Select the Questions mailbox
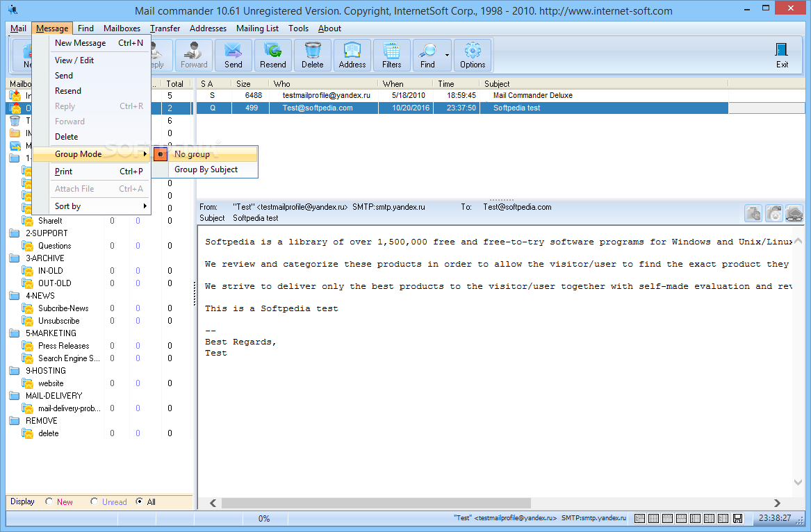Viewport: 811px width, 532px height. [54, 246]
